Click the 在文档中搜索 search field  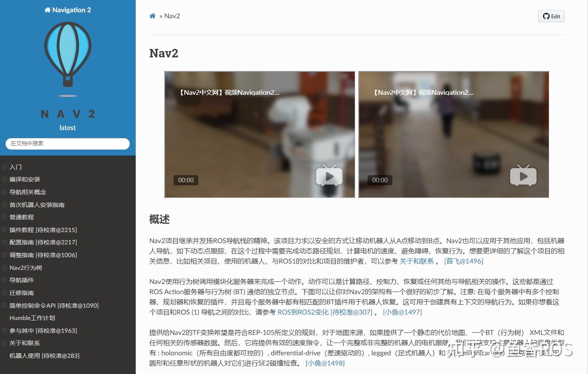(67, 143)
